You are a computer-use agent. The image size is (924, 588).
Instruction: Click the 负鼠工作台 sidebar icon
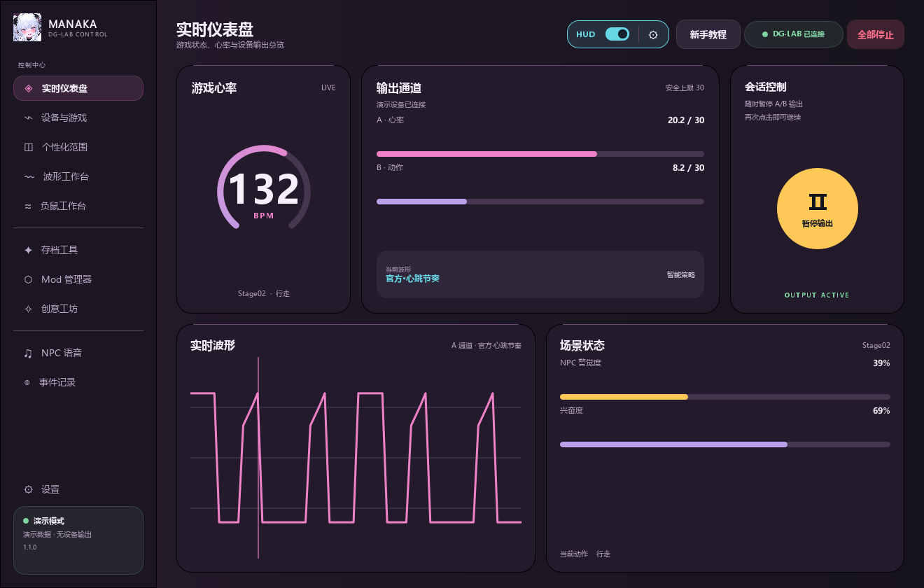[28, 206]
